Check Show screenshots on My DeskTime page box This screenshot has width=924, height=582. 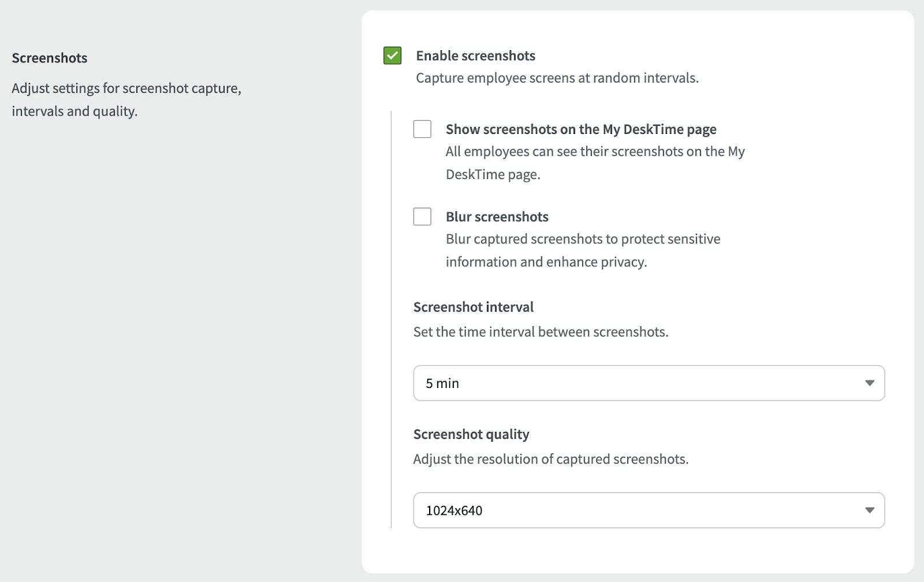422,129
